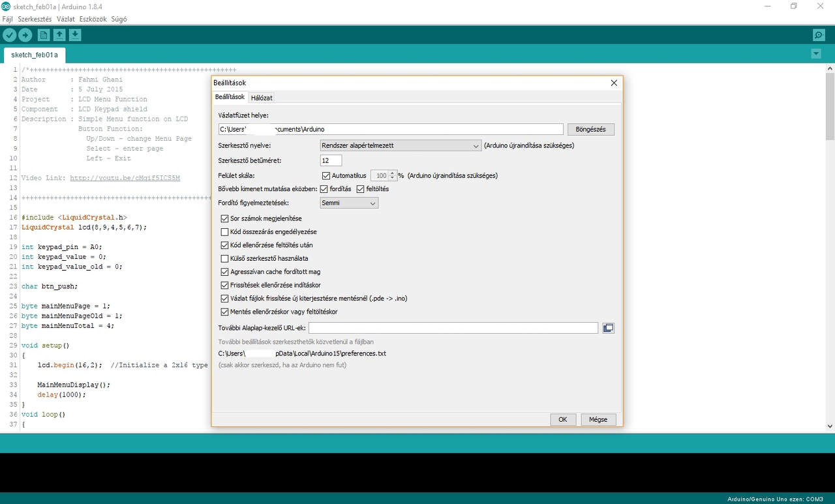This screenshot has width=835, height=504.
Task: Click the 'char btn_push;' code line
Action: click(x=49, y=286)
